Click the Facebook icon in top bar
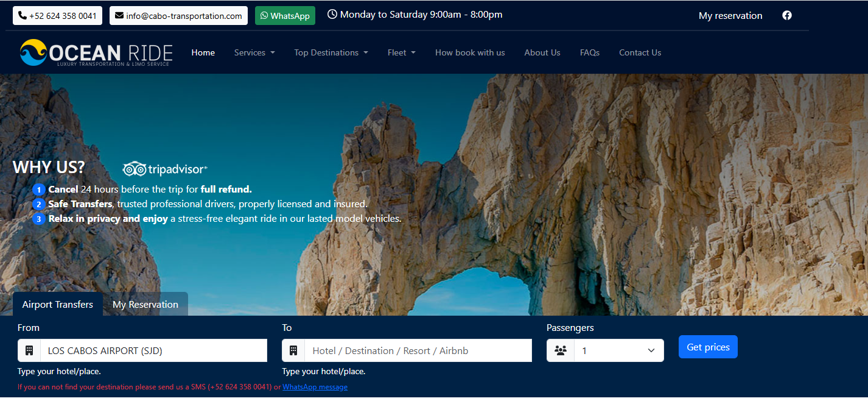 coord(786,16)
